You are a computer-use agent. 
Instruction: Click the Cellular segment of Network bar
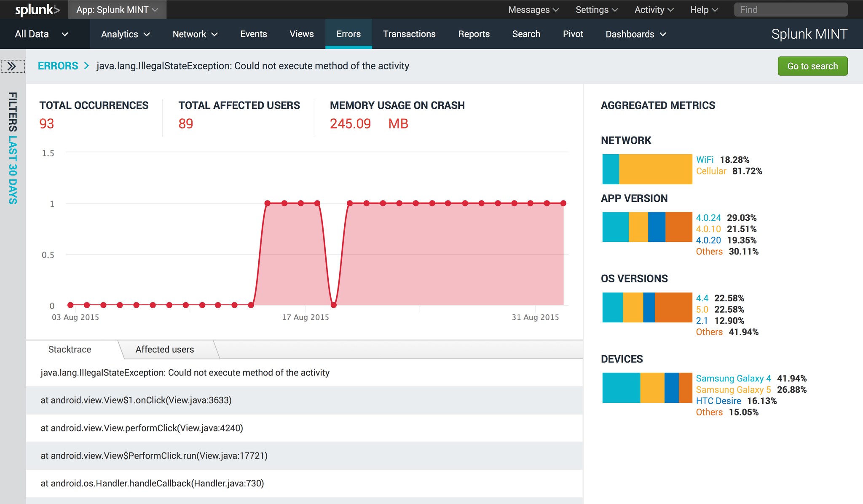(x=656, y=169)
